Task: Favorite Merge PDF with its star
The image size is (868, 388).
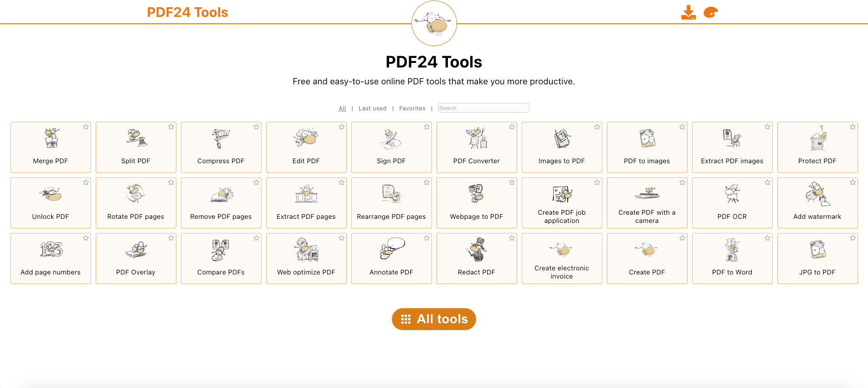Action: pos(86,127)
